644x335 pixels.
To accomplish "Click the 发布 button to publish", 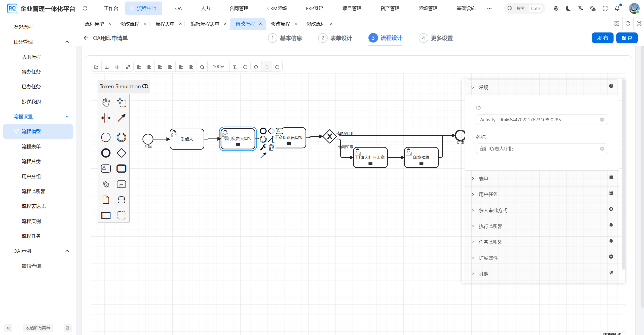I will tap(603, 38).
